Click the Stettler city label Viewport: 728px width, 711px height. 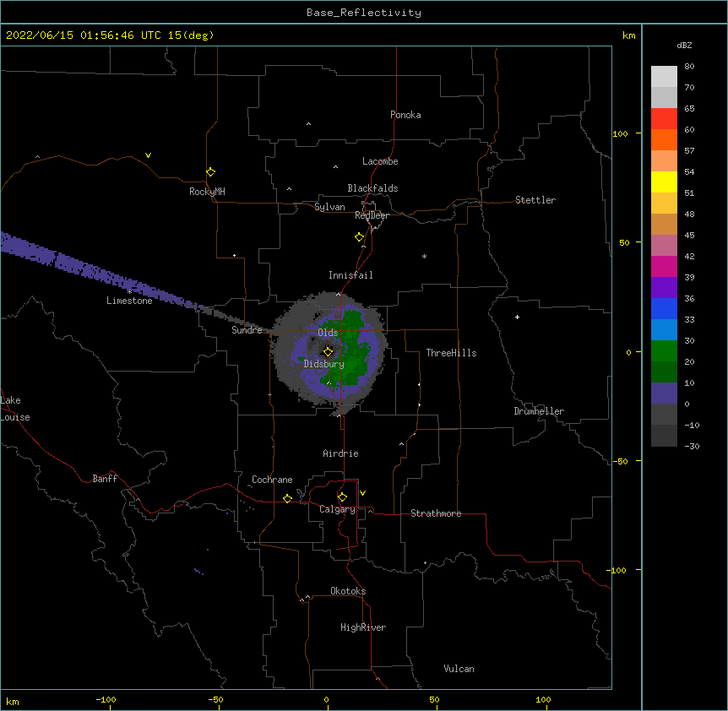[x=535, y=200]
